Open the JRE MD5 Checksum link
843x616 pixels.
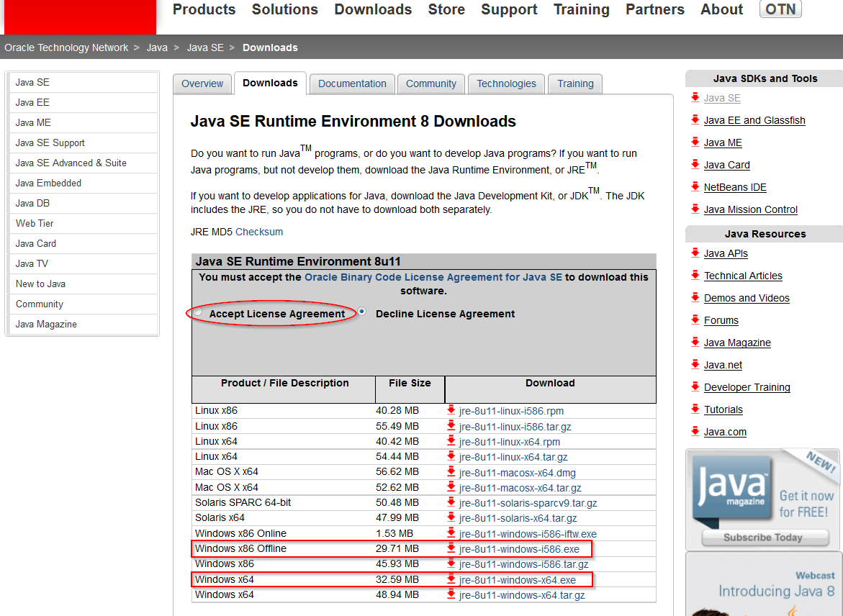coord(259,232)
